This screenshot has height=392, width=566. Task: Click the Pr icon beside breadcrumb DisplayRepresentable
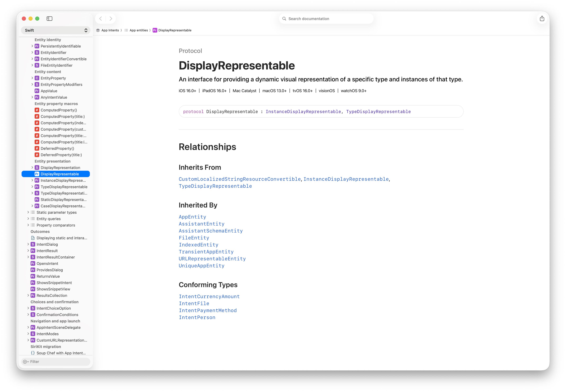[x=155, y=30]
